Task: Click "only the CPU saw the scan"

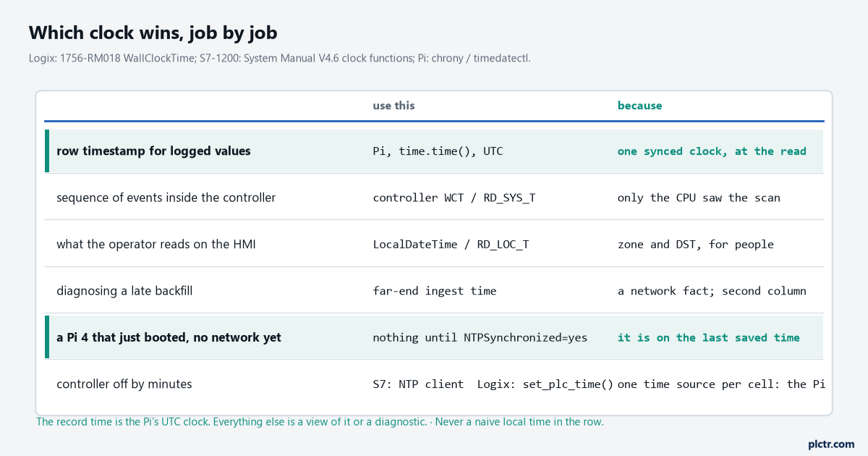Action: (699, 198)
